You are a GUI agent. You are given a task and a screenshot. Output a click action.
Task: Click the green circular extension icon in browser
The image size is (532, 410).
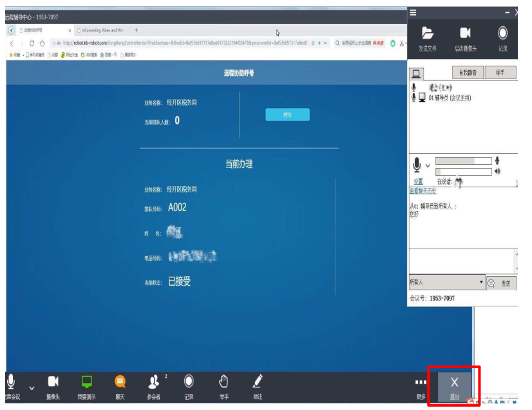click(x=392, y=43)
